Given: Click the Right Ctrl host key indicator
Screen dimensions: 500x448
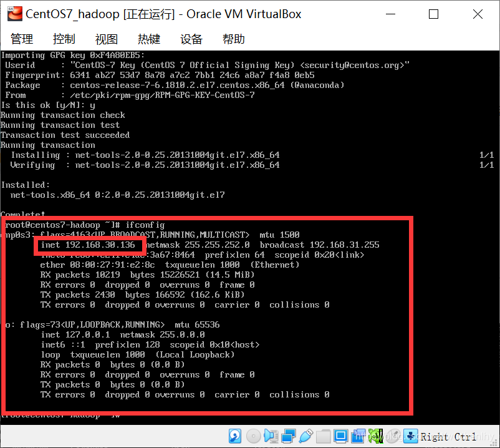Looking at the screenshot, I should click(x=448, y=436).
